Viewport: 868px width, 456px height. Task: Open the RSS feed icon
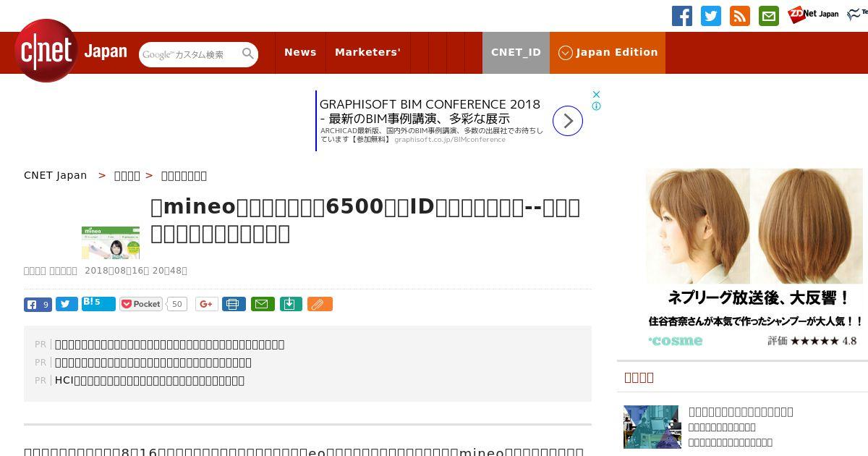[x=740, y=16]
